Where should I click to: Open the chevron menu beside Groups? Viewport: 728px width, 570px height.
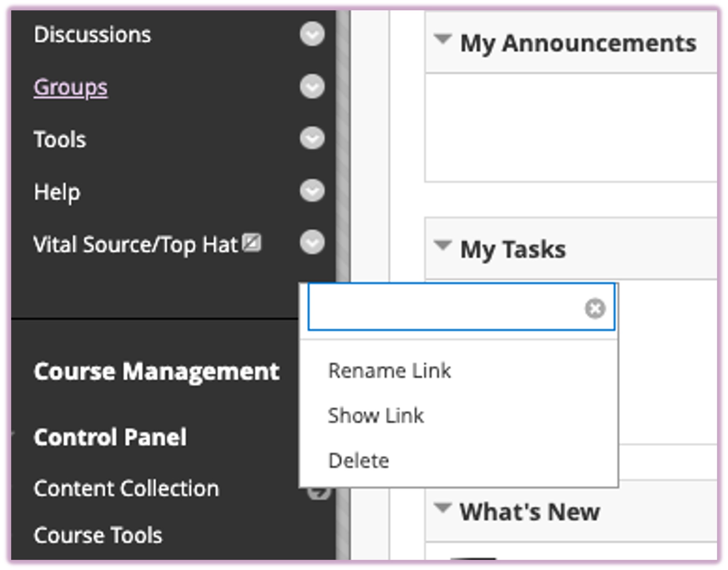(311, 86)
